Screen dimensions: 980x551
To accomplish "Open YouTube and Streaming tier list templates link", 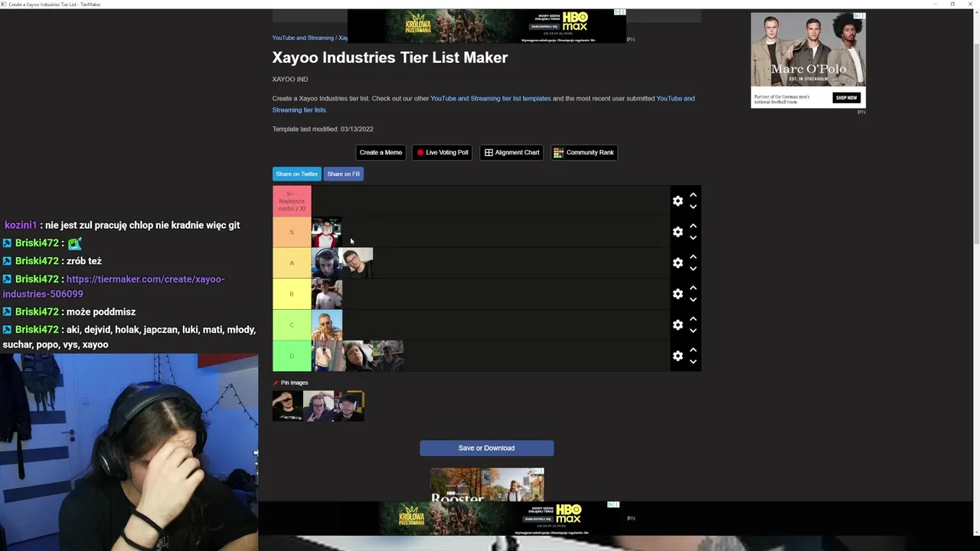I will pyautogui.click(x=491, y=98).
